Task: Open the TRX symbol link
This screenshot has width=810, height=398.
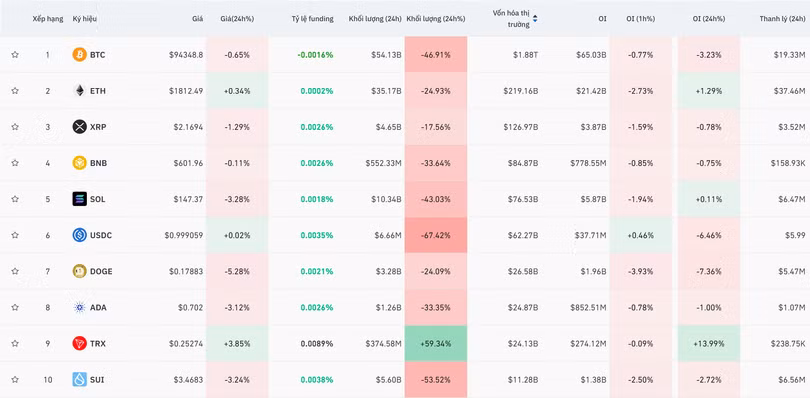Action: [x=98, y=343]
